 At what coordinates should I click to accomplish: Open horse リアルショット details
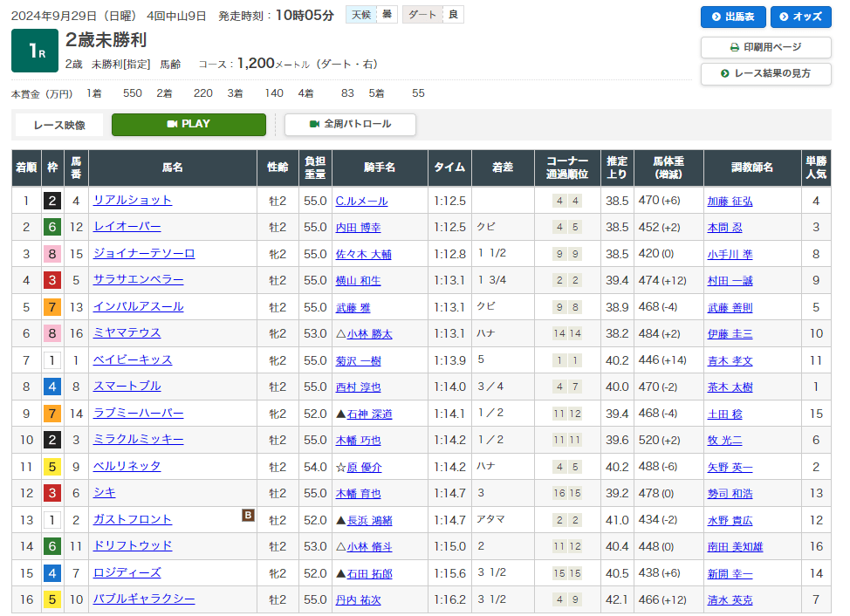pos(133,200)
